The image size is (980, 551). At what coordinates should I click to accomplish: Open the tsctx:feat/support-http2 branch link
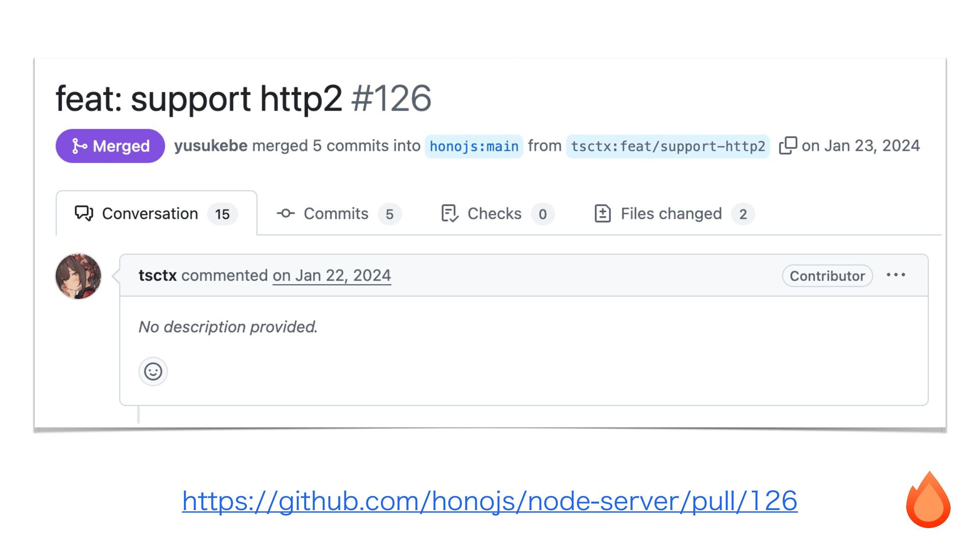click(668, 146)
